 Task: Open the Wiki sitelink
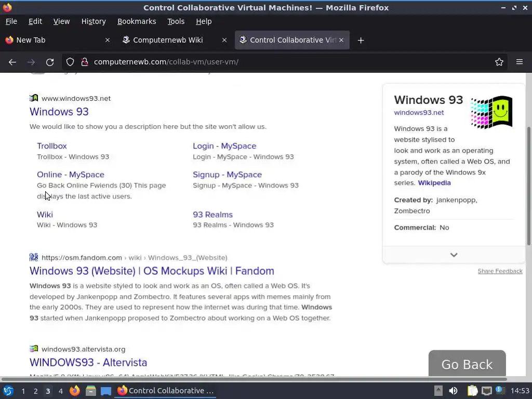click(45, 215)
